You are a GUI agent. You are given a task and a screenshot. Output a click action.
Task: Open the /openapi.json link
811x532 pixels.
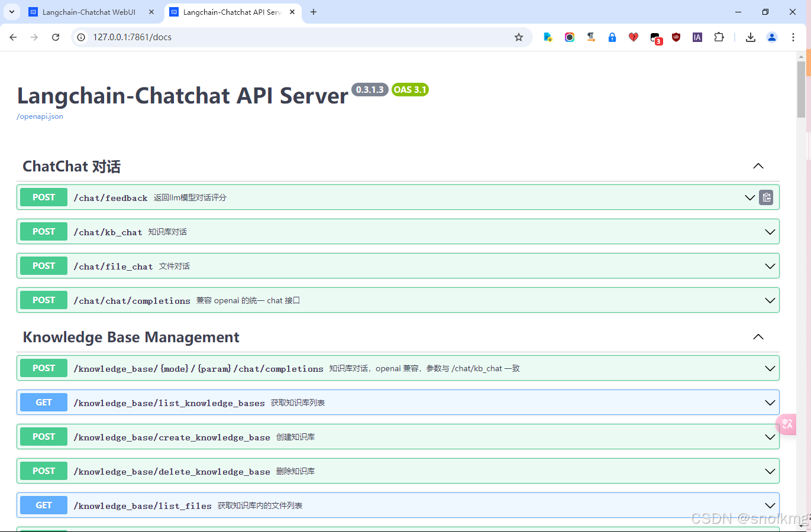click(39, 116)
